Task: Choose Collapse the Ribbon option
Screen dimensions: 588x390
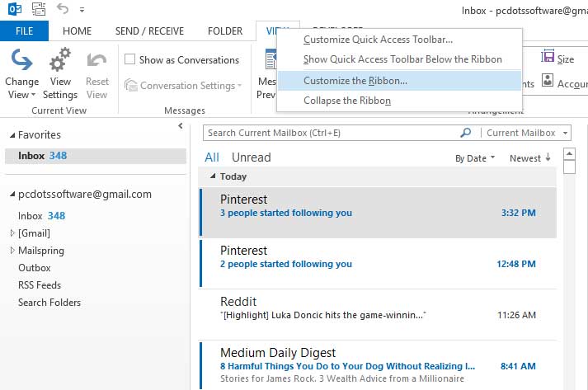Action: pos(346,101)
